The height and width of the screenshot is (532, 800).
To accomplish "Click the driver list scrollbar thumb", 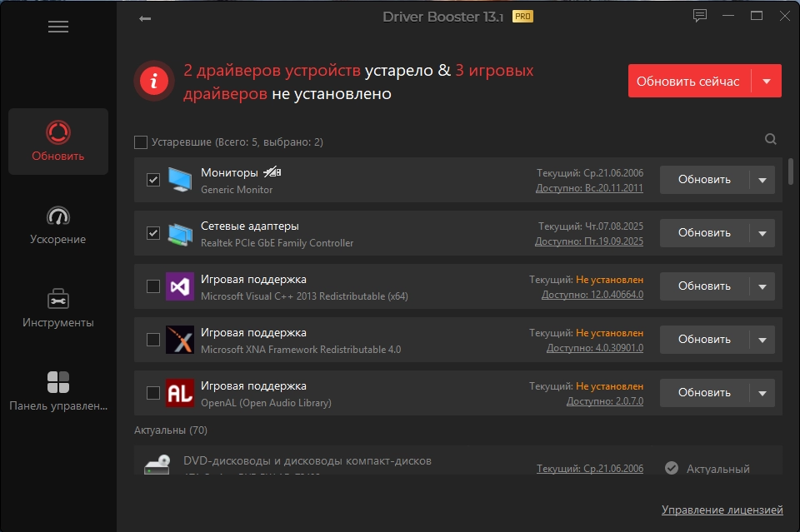I will (791, 172).
